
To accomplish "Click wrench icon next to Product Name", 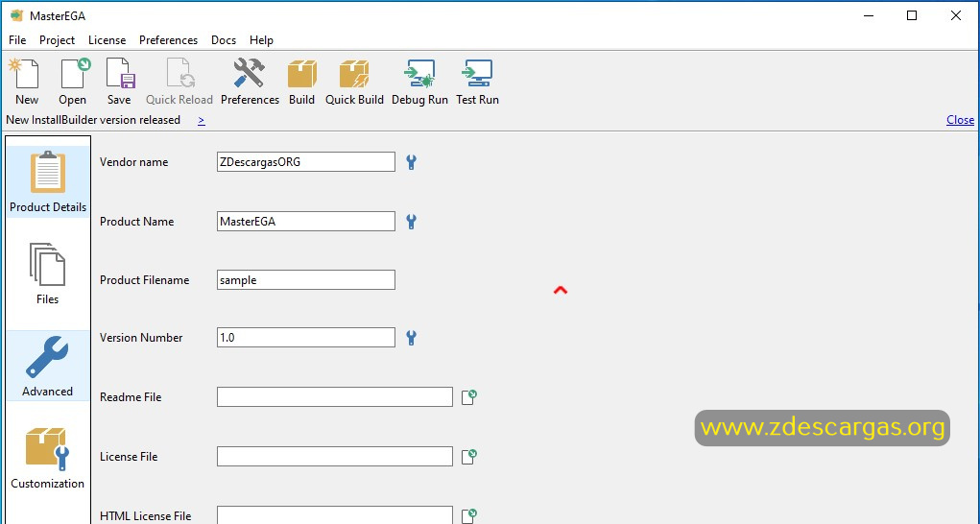I will pos(411,222).
